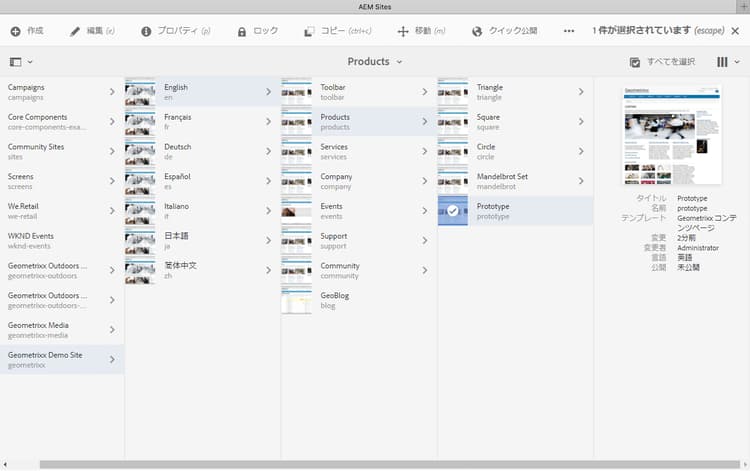750x471 pixels.
Task: Select the Italiano page thumbnail
Action: click(140, 210)
